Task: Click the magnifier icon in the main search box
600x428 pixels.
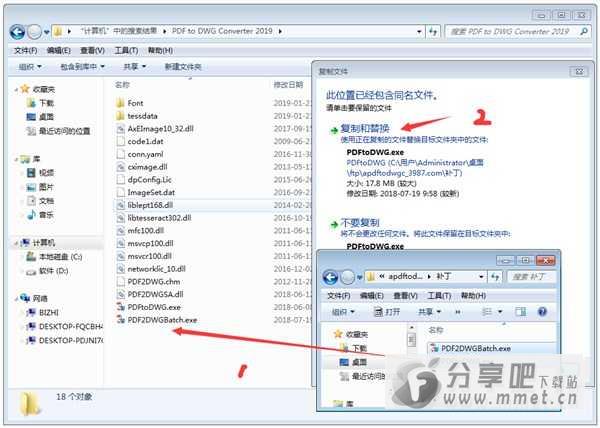Action: 584,31
